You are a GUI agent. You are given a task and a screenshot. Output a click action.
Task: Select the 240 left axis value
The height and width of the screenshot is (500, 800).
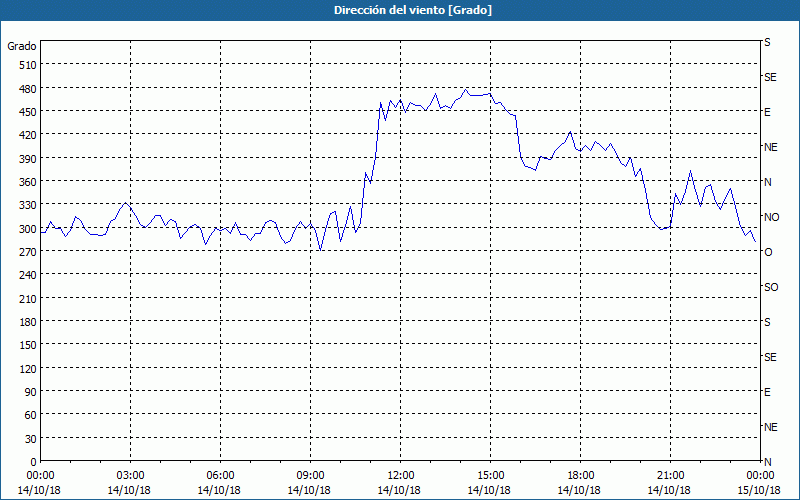tap(28, 275)
